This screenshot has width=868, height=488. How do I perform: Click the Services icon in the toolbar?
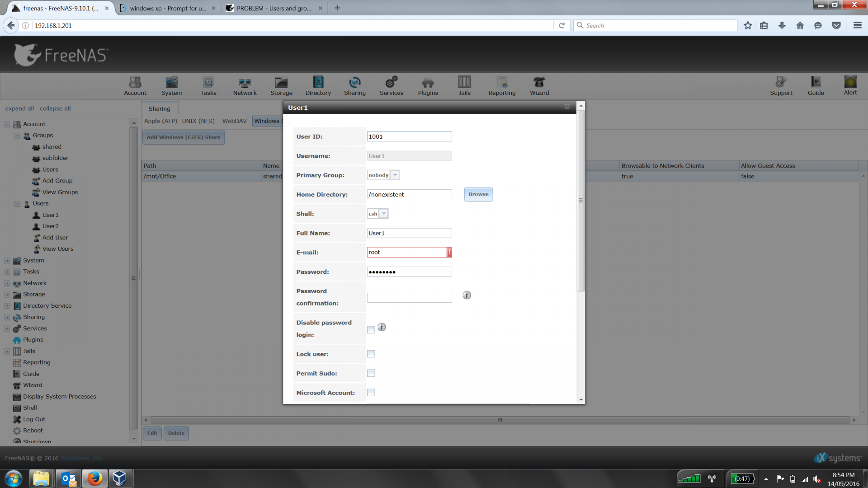point(391,85)
